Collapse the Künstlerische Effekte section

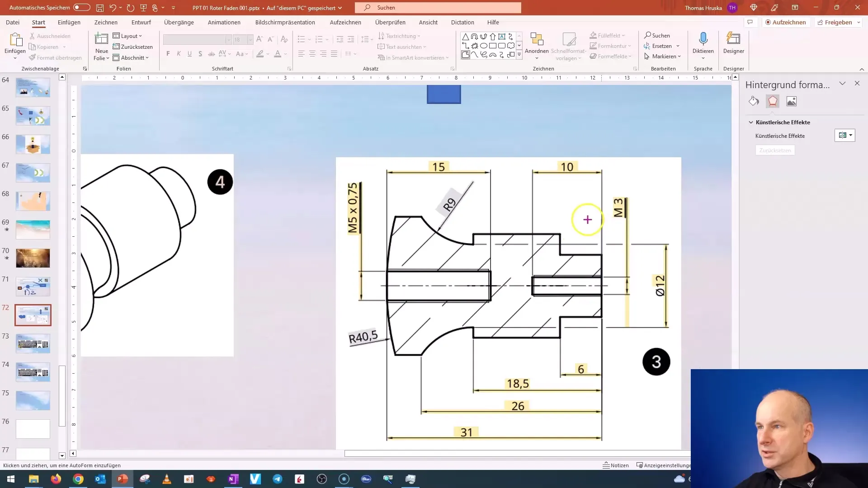pyautogui.click(x=751, y=122)
